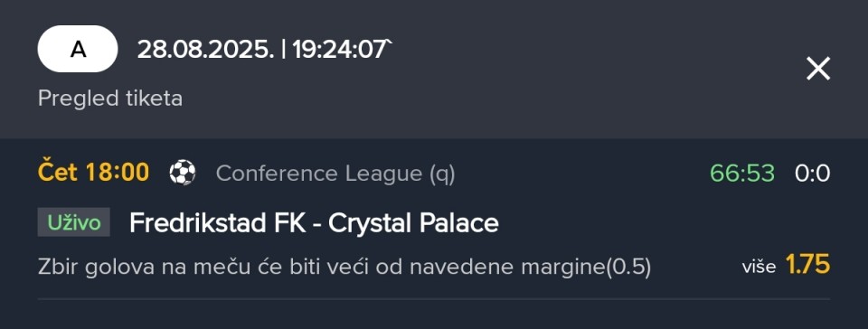Open the Fredrikstad FK - Crystal Palace match
This screenshot has width=868, height=329.
[x=314, y=223]
